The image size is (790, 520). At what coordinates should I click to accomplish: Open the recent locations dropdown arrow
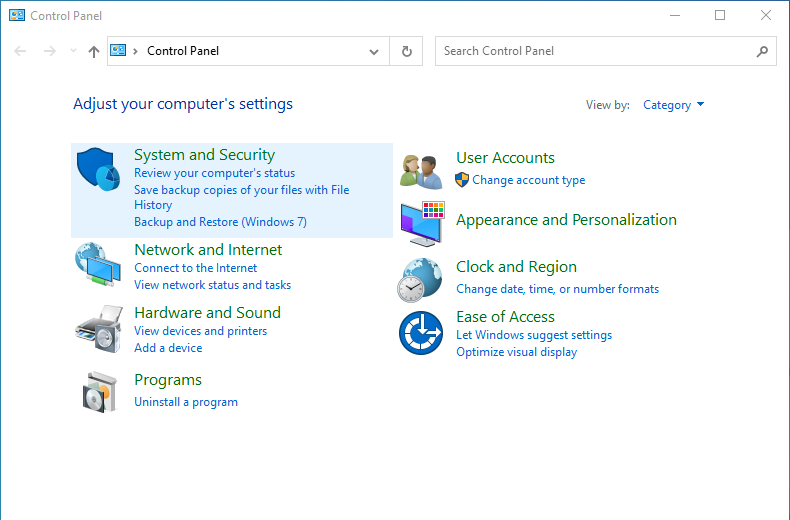74,50
